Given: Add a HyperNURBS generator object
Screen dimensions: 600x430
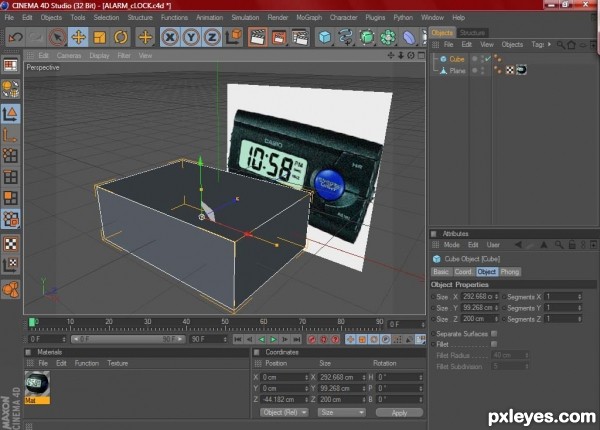Looking at the screenshot, I should pos(367,37).
